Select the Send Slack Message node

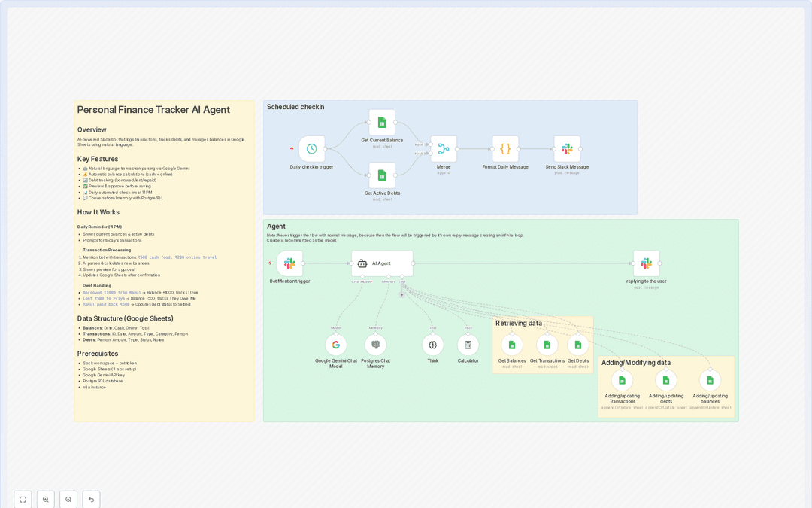(x=567, y=148)
